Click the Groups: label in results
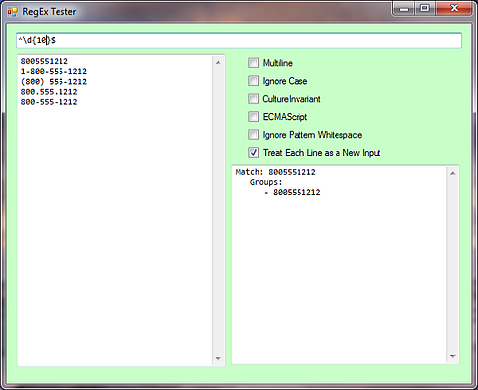 coord(266,182)
